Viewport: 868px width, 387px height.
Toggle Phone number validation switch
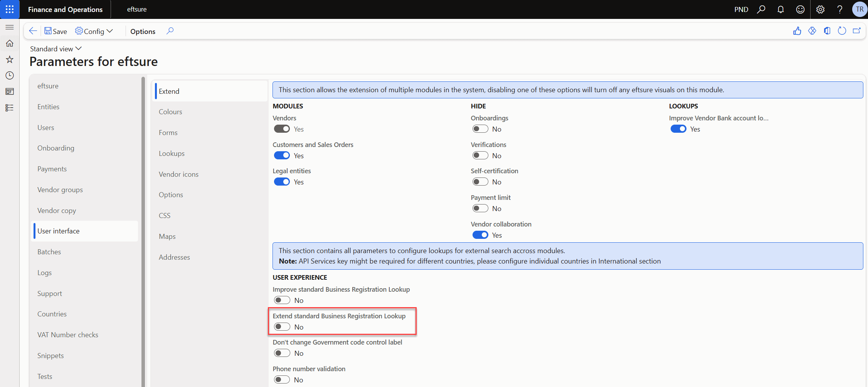pos(282,380)
